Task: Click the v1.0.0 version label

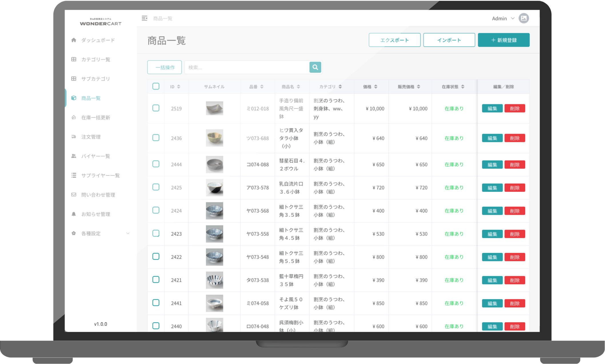Action: [x=101, y=324]
